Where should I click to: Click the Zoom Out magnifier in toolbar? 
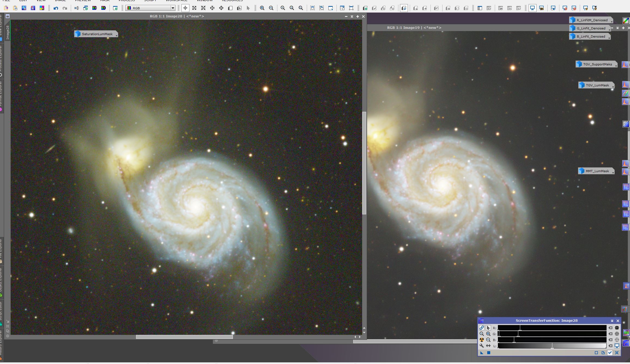point(271,8)
